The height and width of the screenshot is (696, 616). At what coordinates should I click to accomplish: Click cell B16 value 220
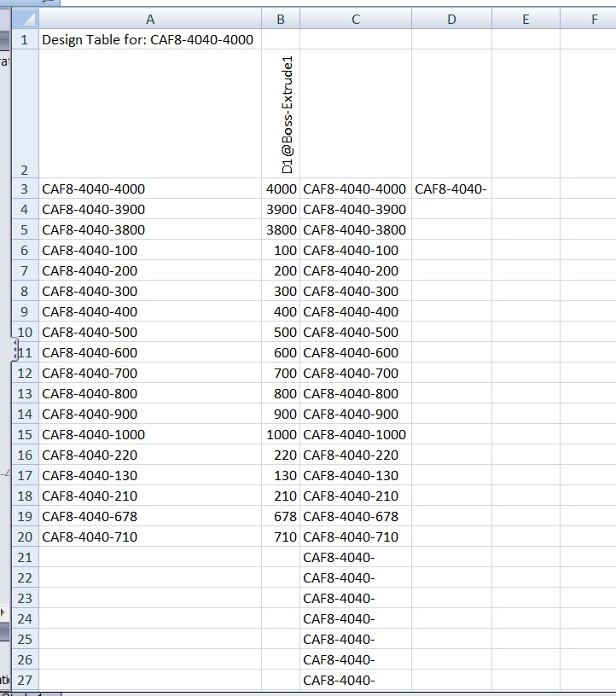coord(281,455)
